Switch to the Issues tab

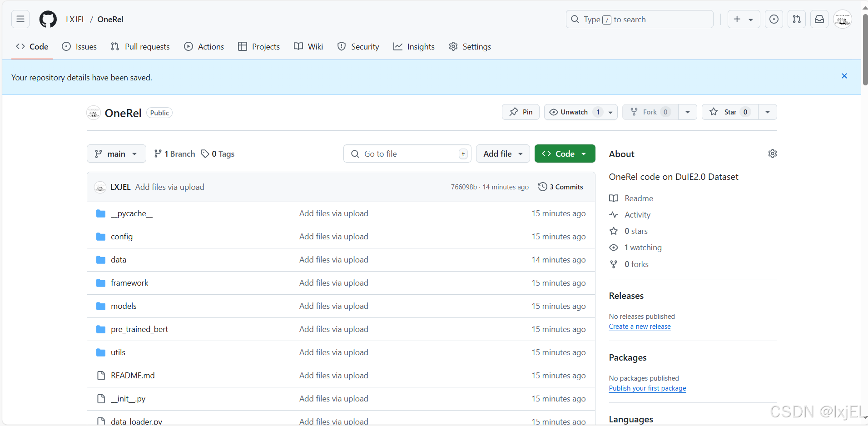(x=79, y=47)
